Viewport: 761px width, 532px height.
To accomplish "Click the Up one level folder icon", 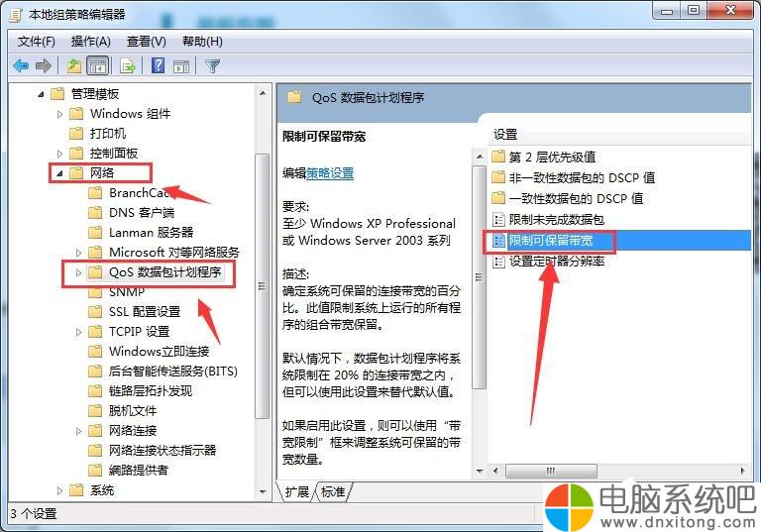I will pos(73,65).
